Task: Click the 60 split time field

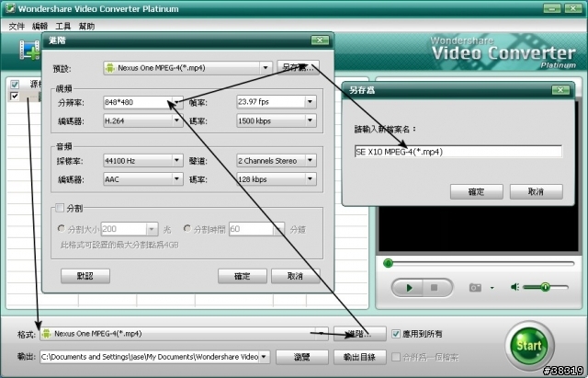Action: [x=251, y=229]
